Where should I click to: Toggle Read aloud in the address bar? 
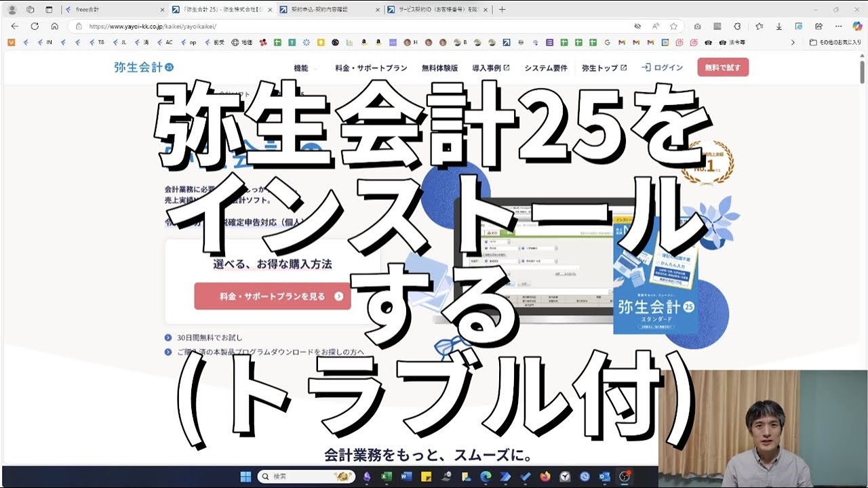656,26
